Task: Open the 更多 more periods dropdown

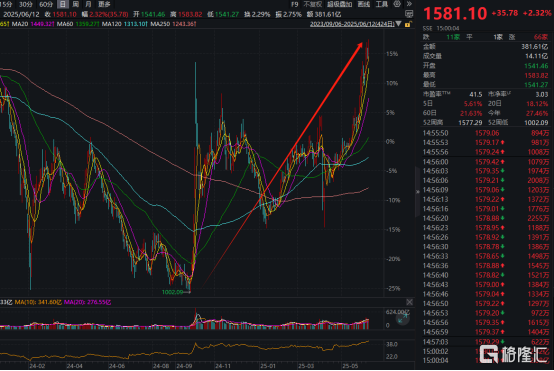Action: [x=104, y=4]
